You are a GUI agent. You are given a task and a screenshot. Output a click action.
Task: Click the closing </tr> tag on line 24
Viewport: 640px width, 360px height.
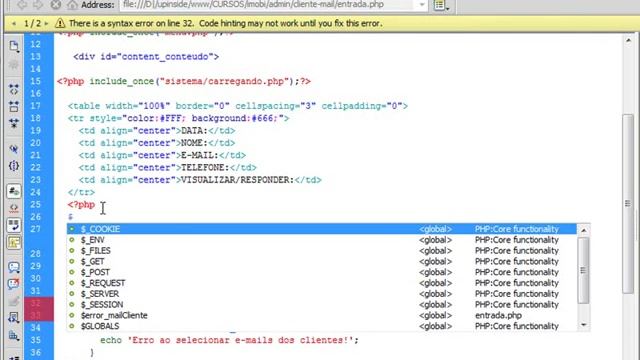81,192
